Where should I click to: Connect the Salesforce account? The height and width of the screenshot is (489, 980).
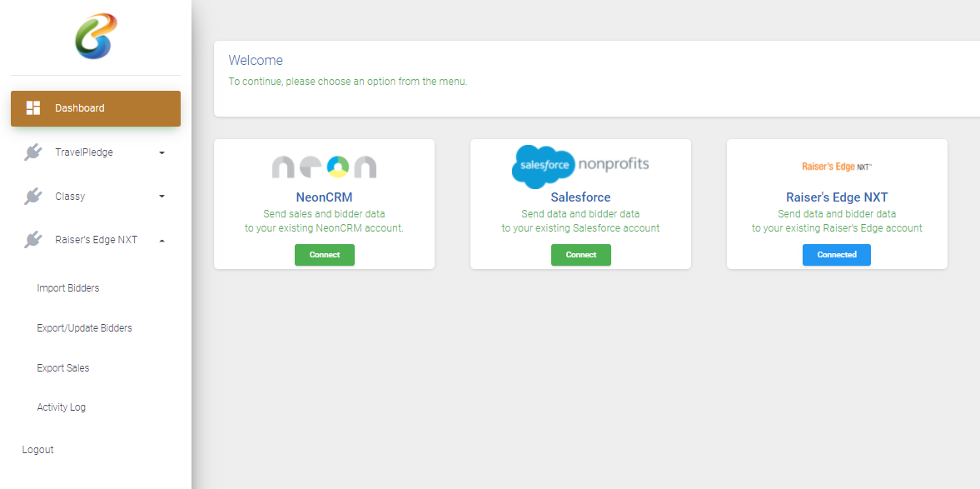(x=580, y=255)
